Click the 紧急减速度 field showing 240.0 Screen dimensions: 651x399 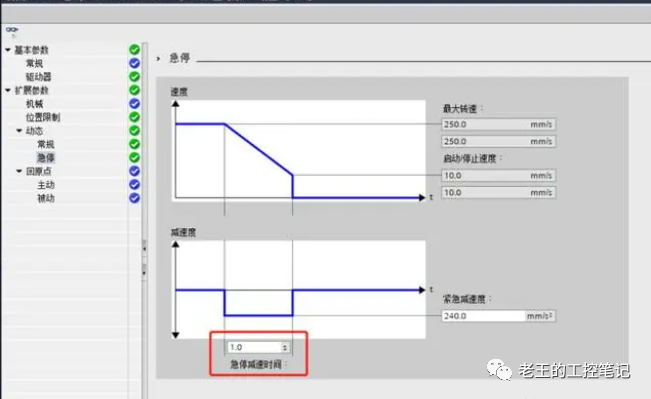499,316
